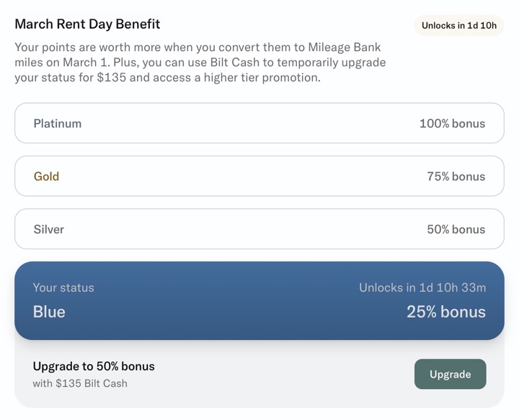This screenshot has width=519, height=420.
Task: Click the 'with $135 Bilt Cash' subtitle
Action: (80, 383)
